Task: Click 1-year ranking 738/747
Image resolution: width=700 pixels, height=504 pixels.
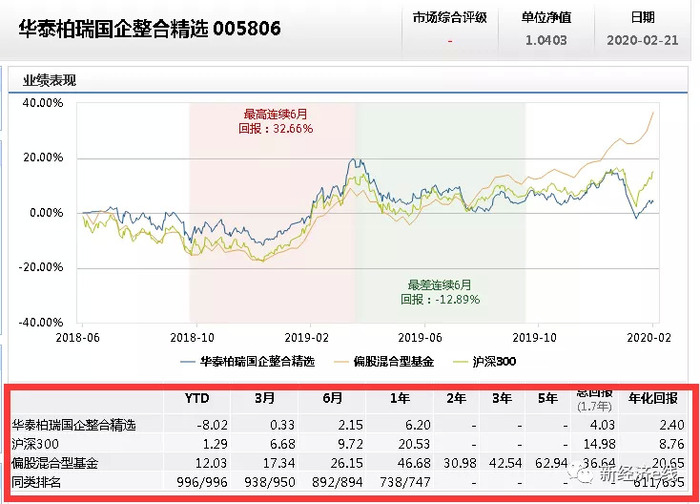Action: (x=405, y=482)
